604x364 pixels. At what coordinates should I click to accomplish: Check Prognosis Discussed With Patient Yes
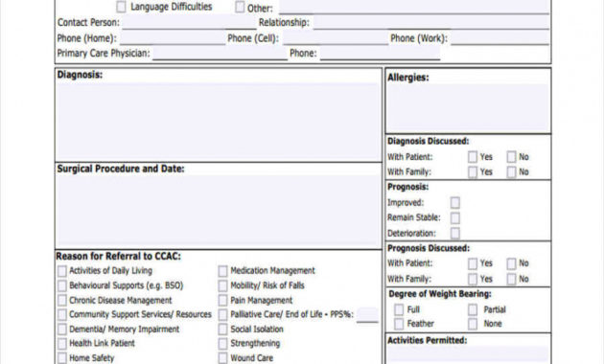click(473, 263)
